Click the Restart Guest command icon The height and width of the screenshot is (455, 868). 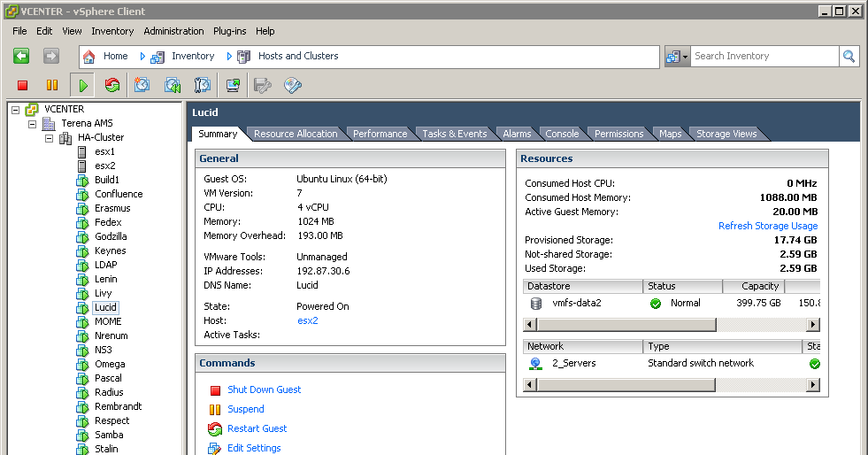(215, 429)
